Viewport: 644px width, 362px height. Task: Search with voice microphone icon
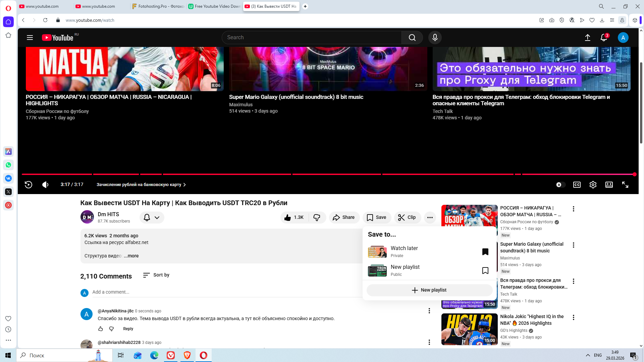point(435,38)
